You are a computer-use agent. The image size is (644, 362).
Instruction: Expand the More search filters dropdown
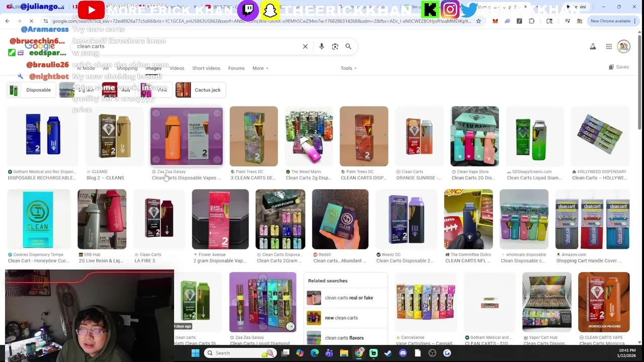(x=260, y=68)
